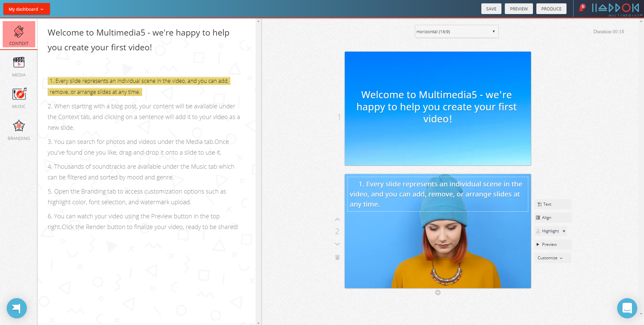Click the Duration 00:18 label
The image size is (644, 325).
(x=608, y=32)
